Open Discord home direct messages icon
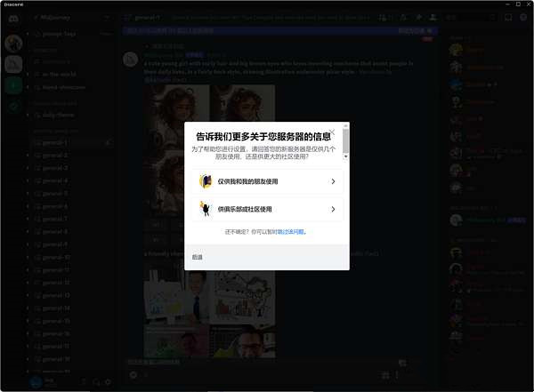This screenshot has width=534, height=392. tap(13, 18)
